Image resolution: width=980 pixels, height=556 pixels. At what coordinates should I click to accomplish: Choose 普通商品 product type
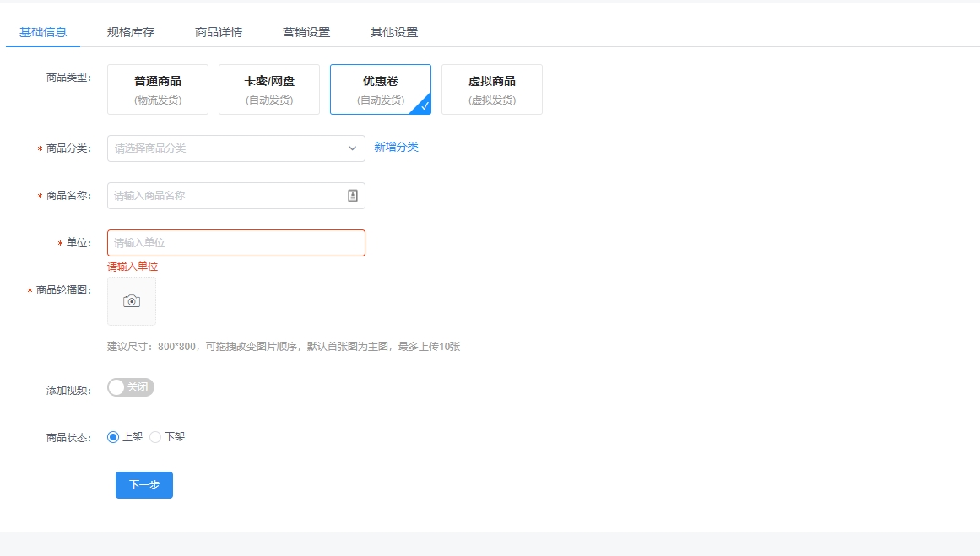point(158,89)
